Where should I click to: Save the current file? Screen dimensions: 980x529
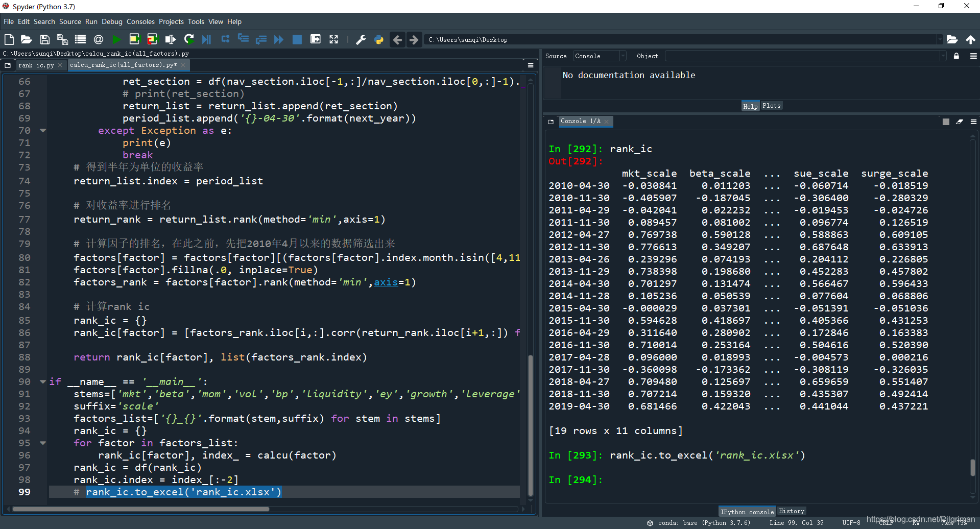tap(45, 39)
